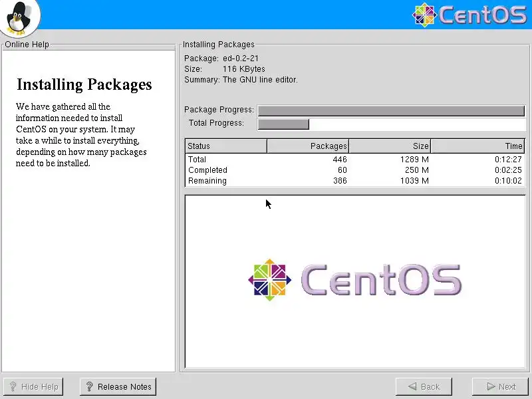Click total package count 446

coord(340,160)
